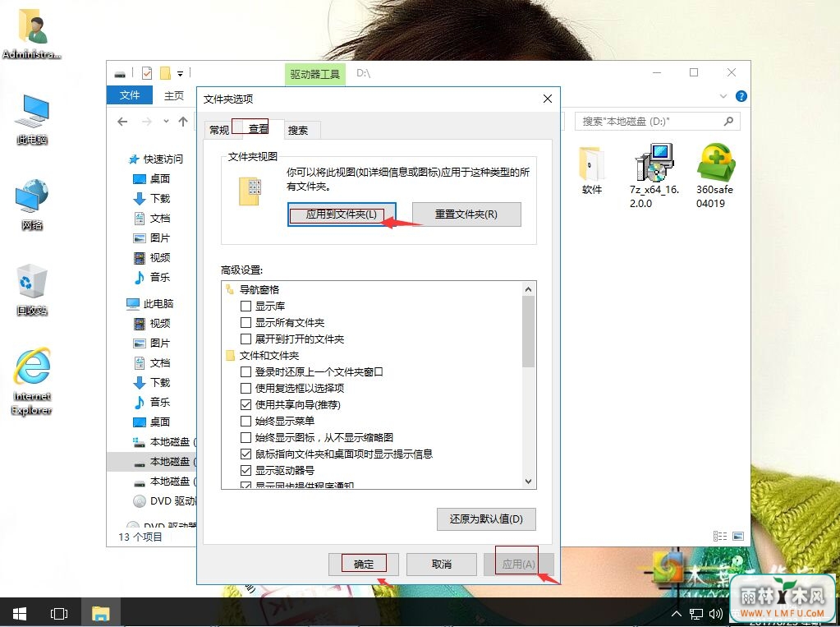Close the 文件夹选项 dialog

[547, 99]
